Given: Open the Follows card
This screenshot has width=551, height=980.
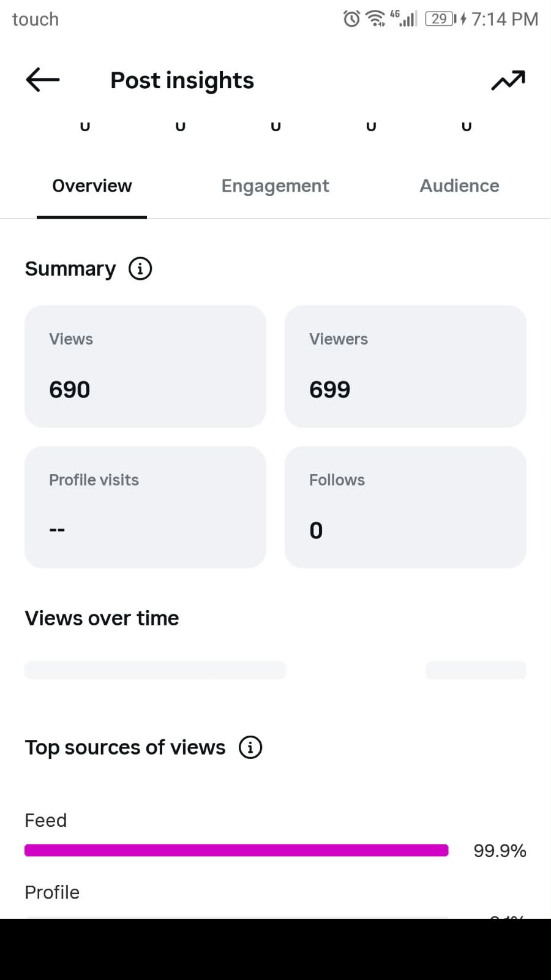Looking at the screenshot, I should pos(405,507).
